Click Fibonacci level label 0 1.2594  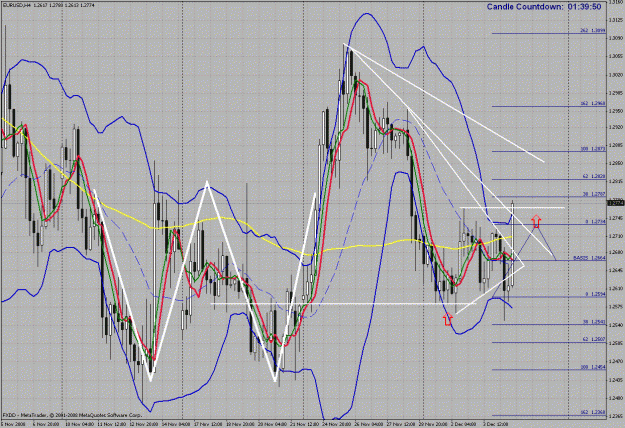tap(596, 294)
